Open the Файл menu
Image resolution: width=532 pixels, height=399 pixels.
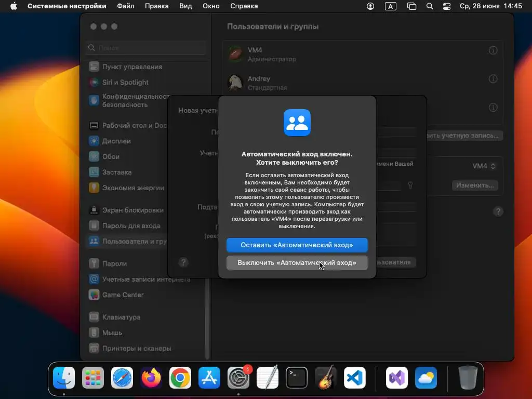[126, 6]
